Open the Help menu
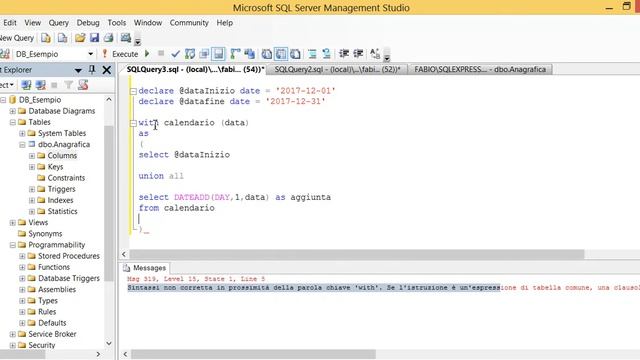640x360 pixels. (x=224, y=23)
